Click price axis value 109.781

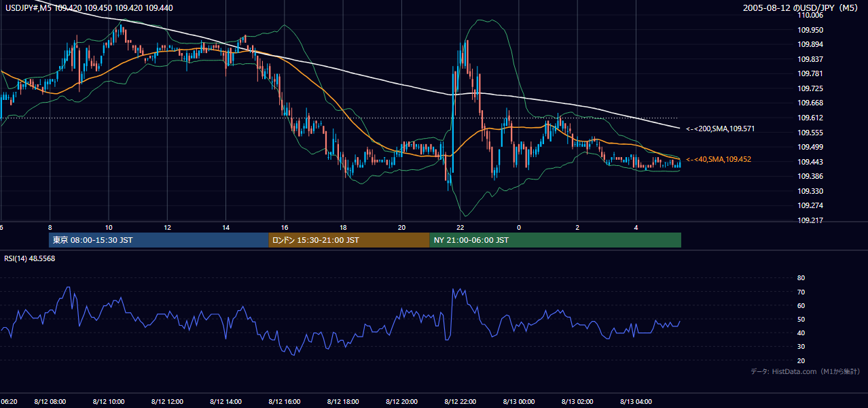(x=810, y=74)
